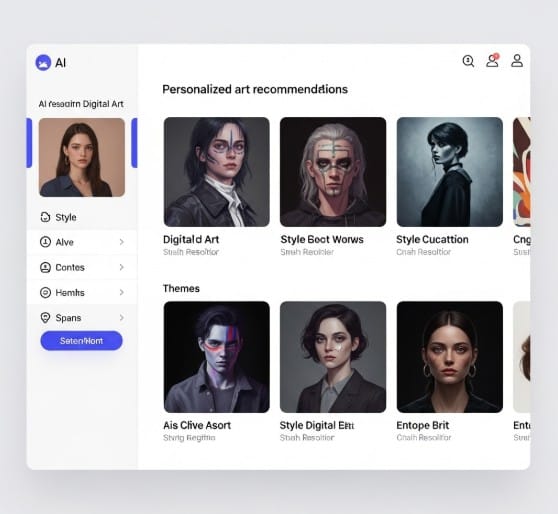The width and height of the screenshot is (558, 514).
Task: Click the Spans pin icon
Action: (45, 318)
